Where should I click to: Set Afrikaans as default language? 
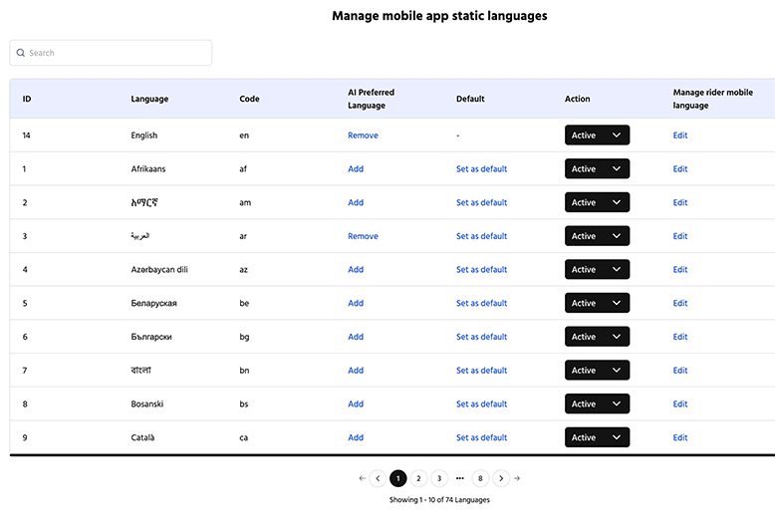click(481, 168)
